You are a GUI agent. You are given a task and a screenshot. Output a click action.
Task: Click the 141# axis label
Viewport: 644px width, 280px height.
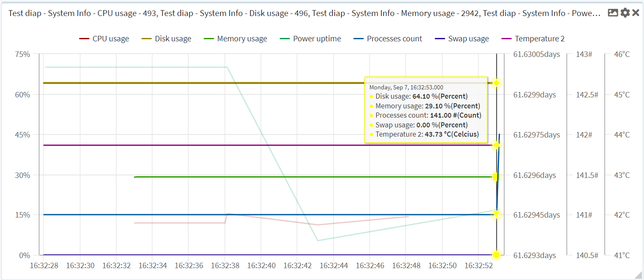[x=584, y=215]
